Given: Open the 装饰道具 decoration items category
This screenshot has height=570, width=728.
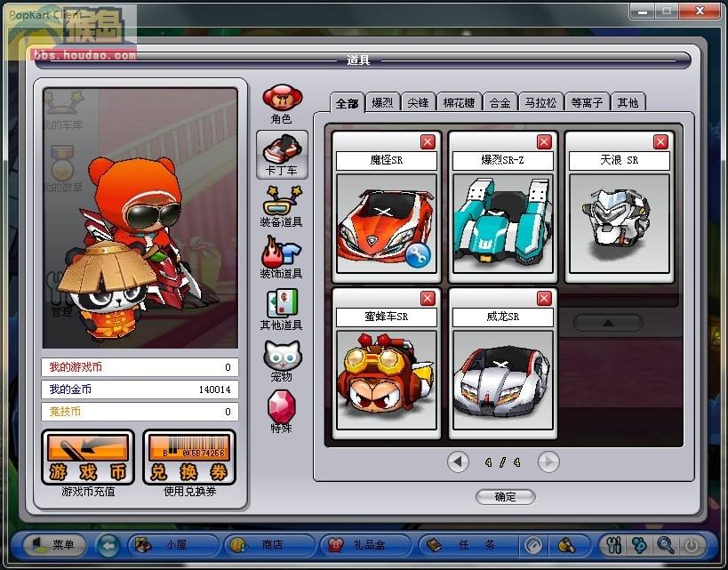Looking at the screenshot, I should click(x=282, y=258).
